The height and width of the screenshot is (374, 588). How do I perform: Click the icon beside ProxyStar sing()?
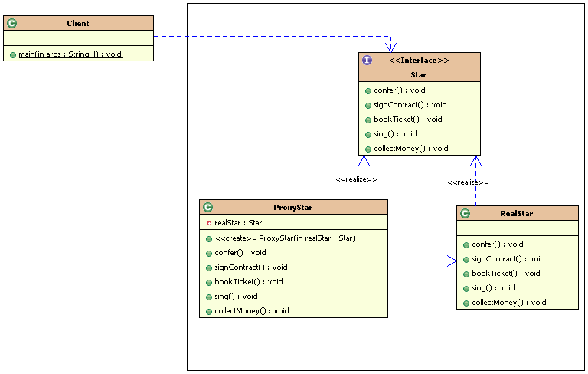[209, 297]
